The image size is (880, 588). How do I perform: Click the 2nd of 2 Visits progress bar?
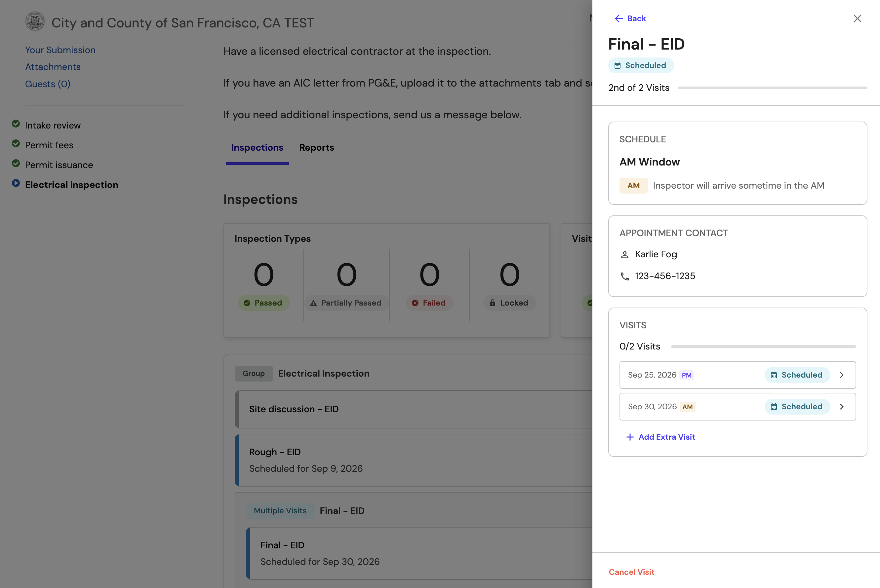(772, 88)
